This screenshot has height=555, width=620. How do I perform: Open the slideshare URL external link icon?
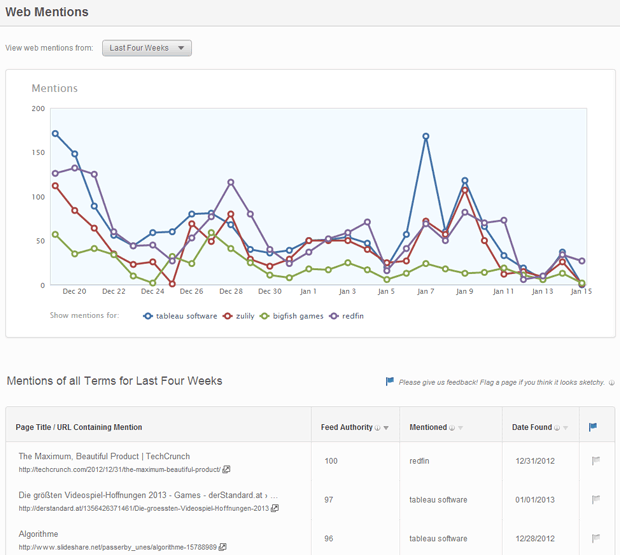[x=223, y=547]
